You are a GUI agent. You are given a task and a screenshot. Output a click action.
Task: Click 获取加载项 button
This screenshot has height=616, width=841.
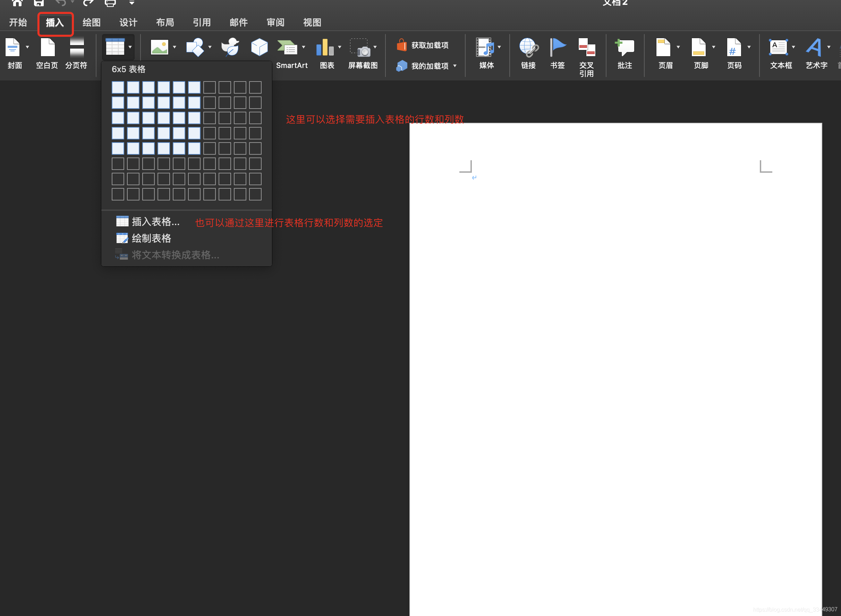pyautogui.click(x=430, y=45)
